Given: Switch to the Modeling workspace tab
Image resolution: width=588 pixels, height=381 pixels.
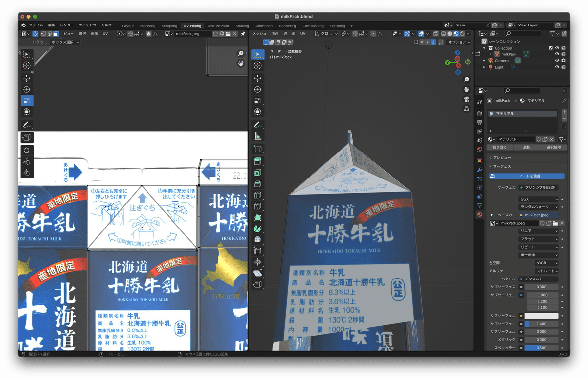Looking at the screenshot, I should point(147,26).
